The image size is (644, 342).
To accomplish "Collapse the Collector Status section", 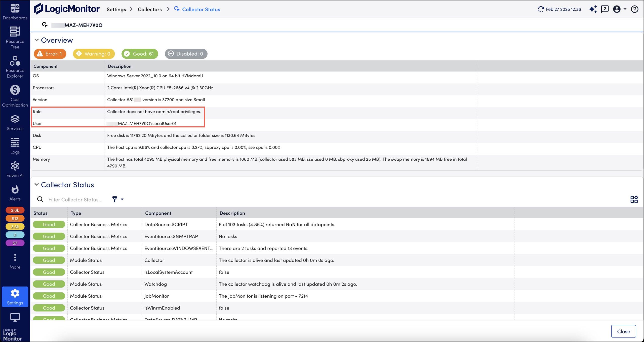I will click(36, 185).
